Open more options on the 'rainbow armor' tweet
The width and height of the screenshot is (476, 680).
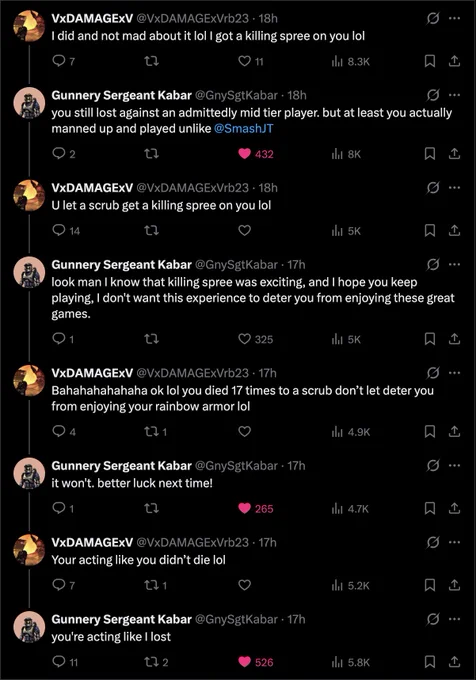pyautogui.click(x=454, y=373)
